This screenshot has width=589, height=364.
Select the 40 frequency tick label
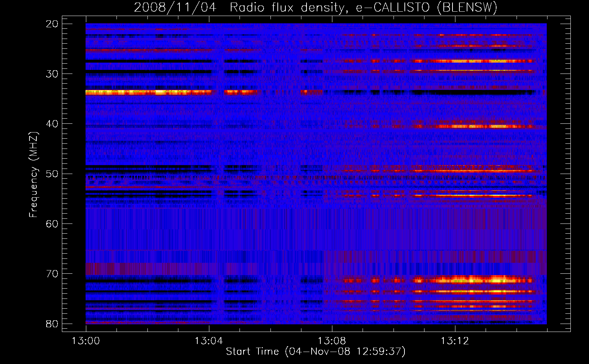point(52,124)
